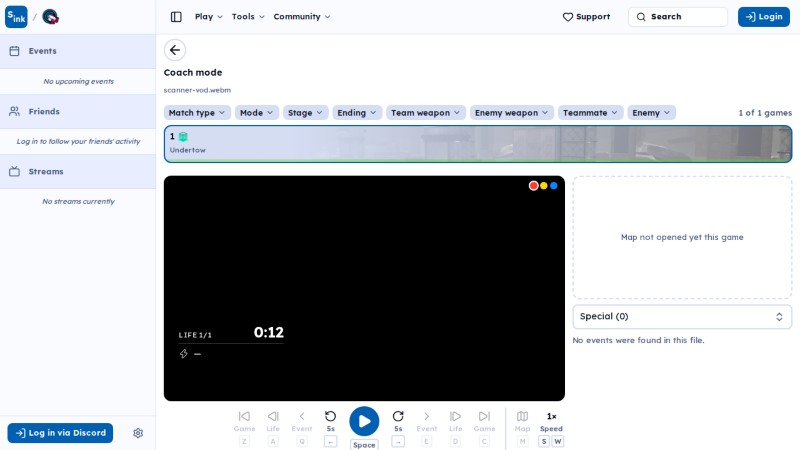The width and height of the screenshot is (800, 450).
Task: Skip forward 5 seconds icon
Action: click(398, 416)
